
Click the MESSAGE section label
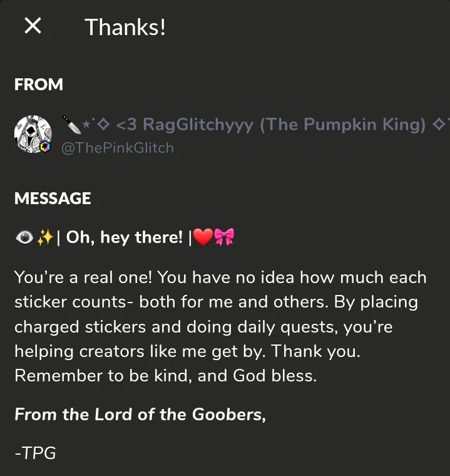pyautogui.click(x=53, y=199)
